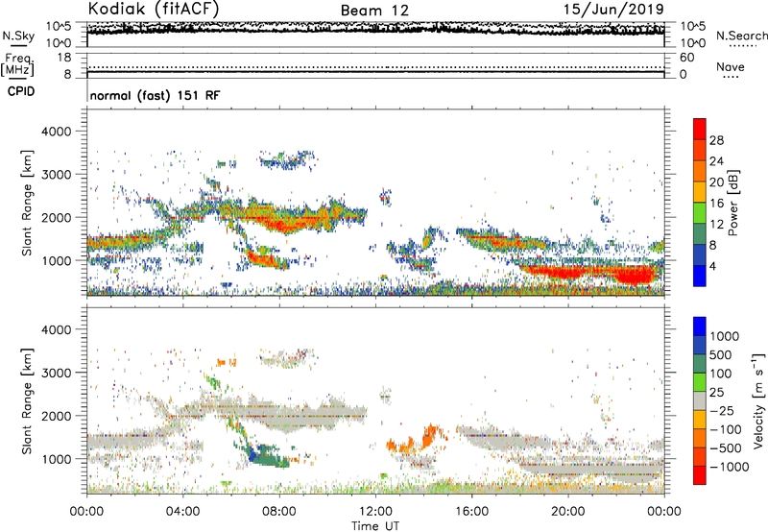Click the 'N.Sky' legend label
Screen dimensions: 768x532
pyautogui.click(x=18, y=36)
